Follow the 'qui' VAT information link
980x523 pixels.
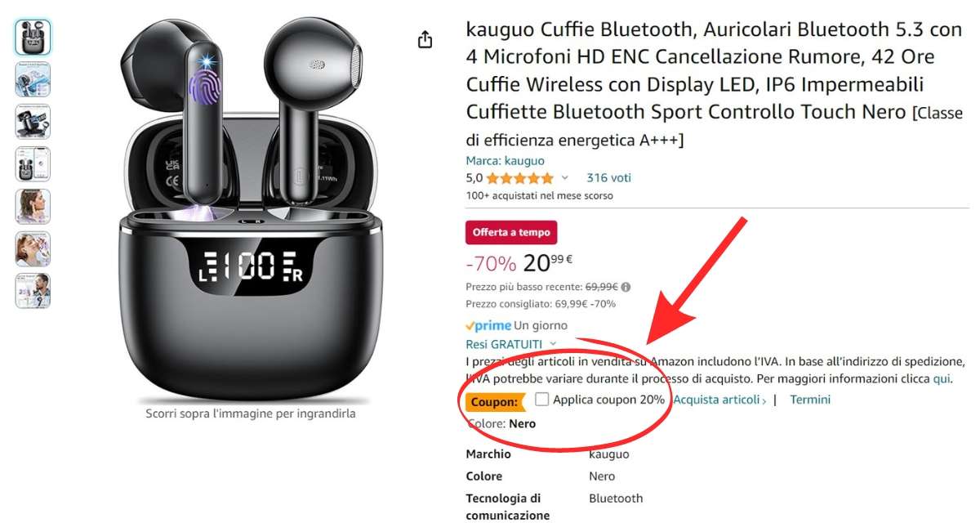click(x=942, y=378)
